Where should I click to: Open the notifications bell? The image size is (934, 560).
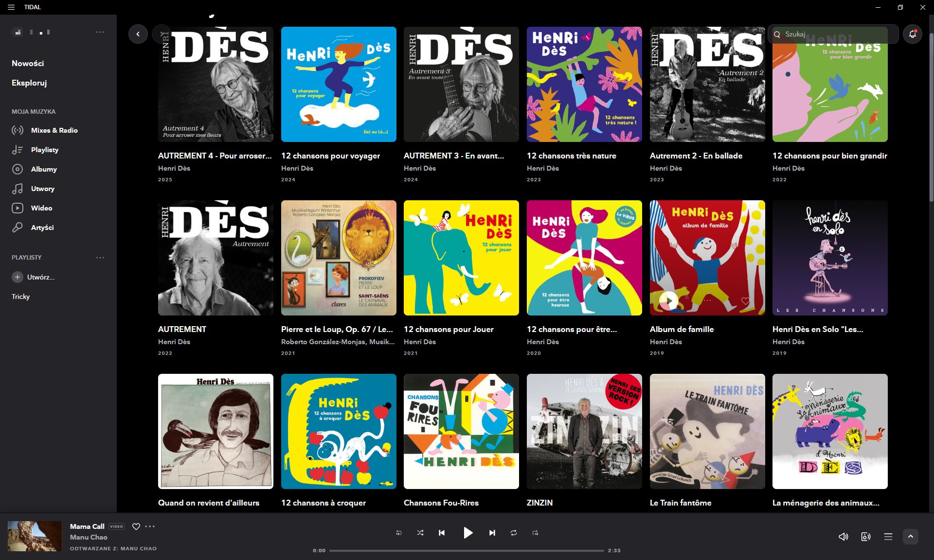coord(912,34)
